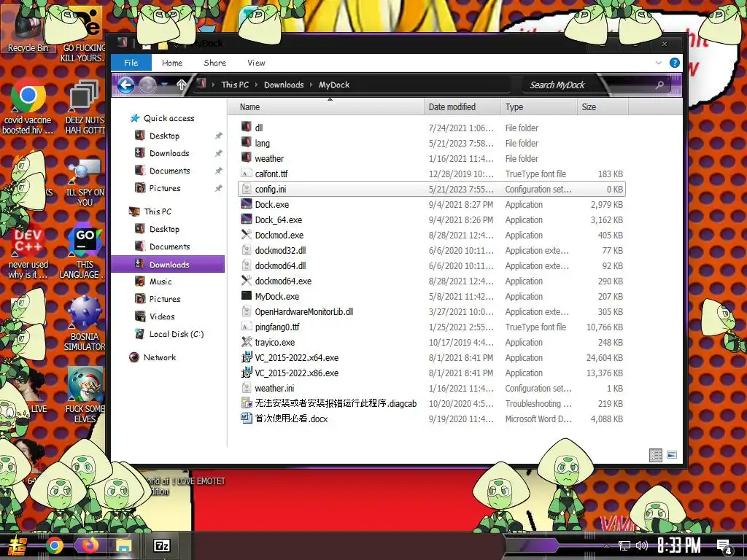The width and height of the screenshot is (747, 560).
Task: Switch to the Share ribbon tab
Action: pos(215,63)
